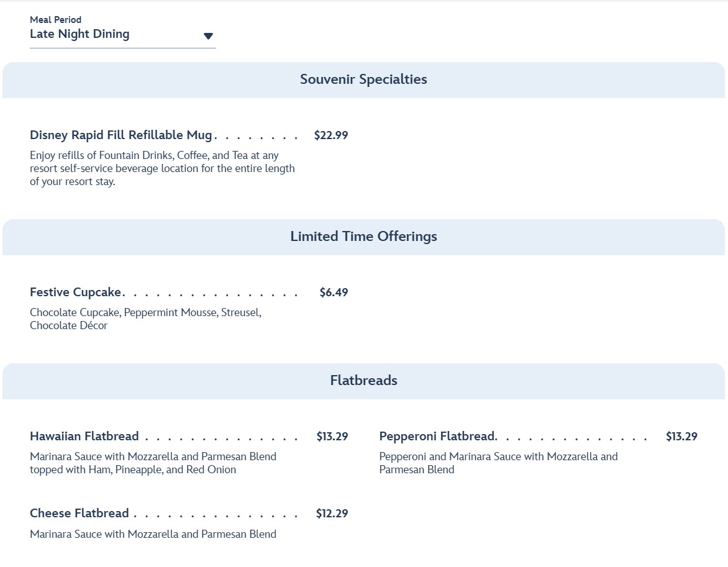
Task: Click the Meal Period label
Action: pyautogui.click(x=55, y=20)
